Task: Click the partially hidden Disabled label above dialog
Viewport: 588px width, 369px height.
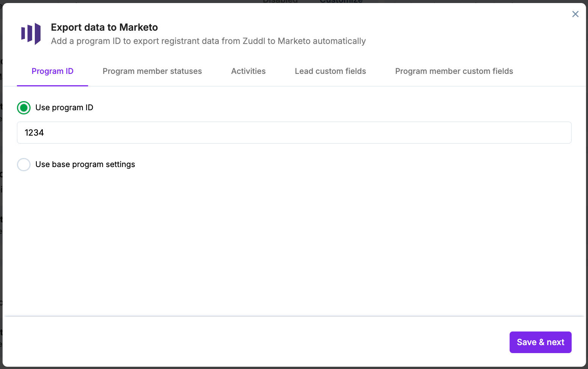Action: tap(280, 2)
